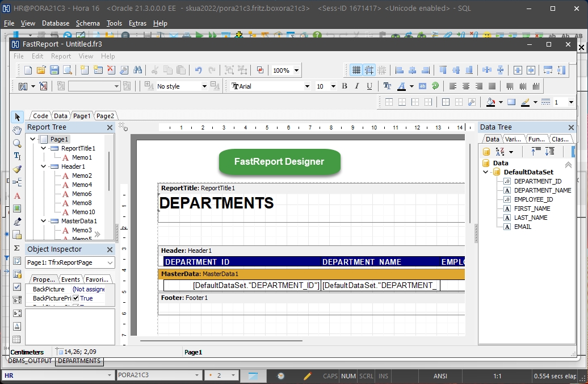Toggle Bold text formatting
This screenshot has height=384, width=588.
pos(344,86)
